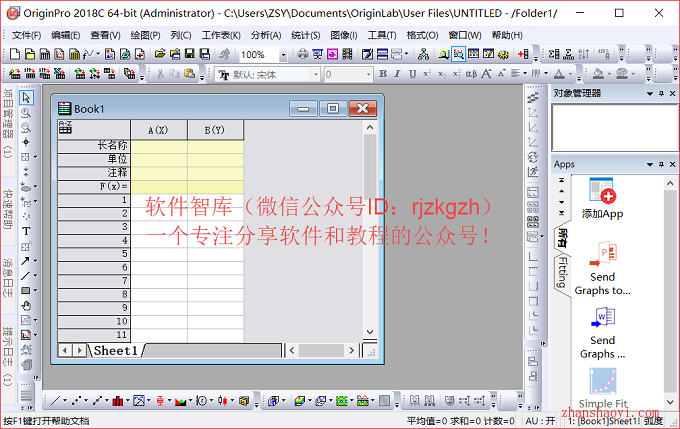Open the 分析(A) menu
Viewport: 680px width, 429px height.
(266, 35)
